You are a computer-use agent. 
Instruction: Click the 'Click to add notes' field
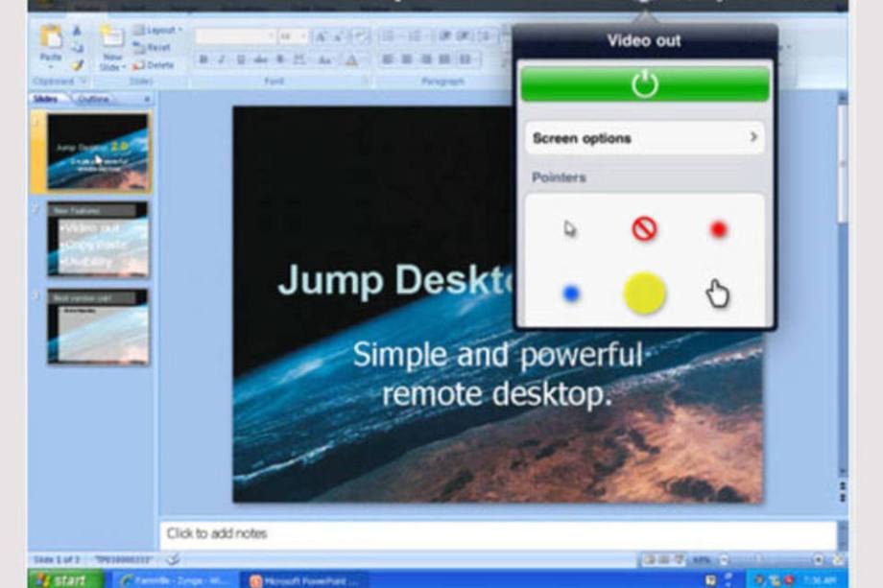point(498,534)
